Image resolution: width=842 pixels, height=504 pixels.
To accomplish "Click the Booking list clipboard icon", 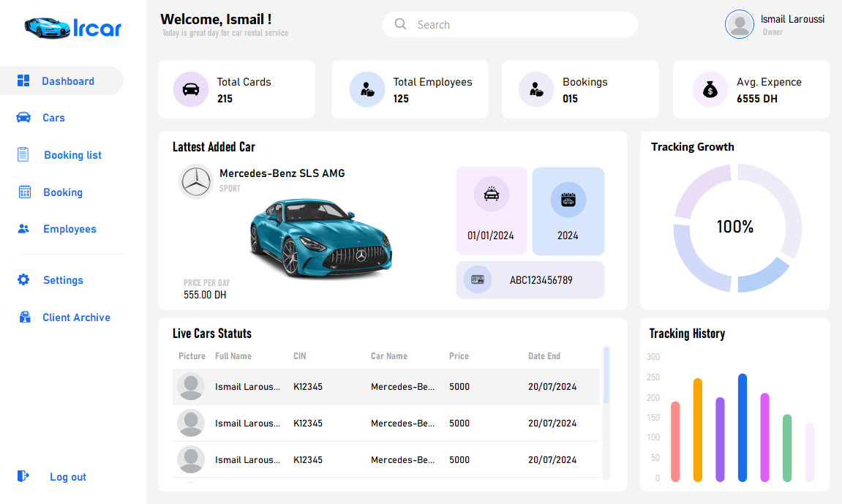I will coord(23,154).
